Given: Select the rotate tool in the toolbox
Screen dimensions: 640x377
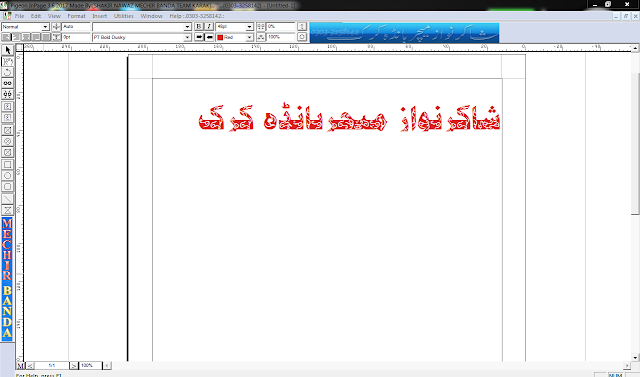Looking at the screenshot, I should [7, 72].
